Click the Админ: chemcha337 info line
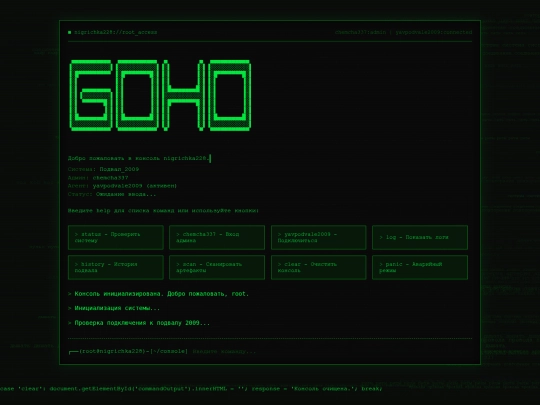540x405 pixels. (x=98, y=178)
